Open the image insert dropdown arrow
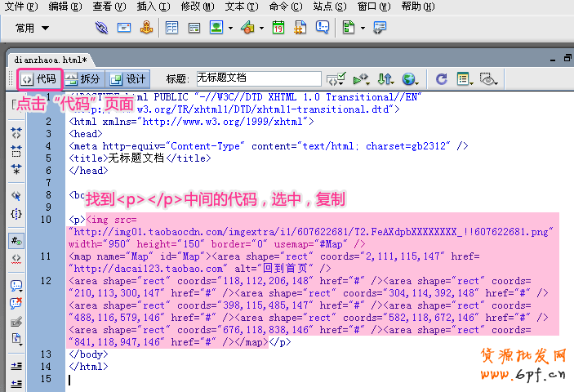This screenshot has height=392, width=574. pos(230,29)
